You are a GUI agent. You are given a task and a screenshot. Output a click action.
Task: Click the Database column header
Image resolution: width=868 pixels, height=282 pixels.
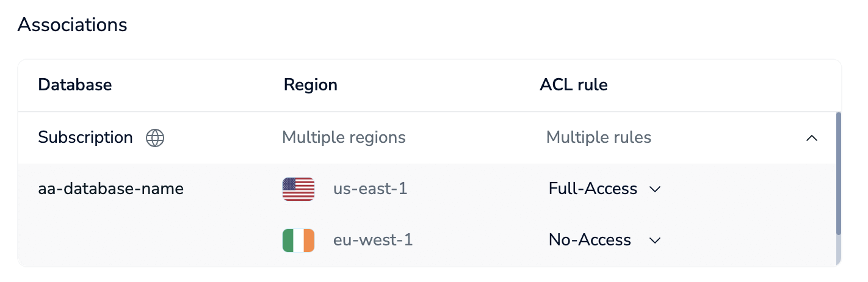74,85
